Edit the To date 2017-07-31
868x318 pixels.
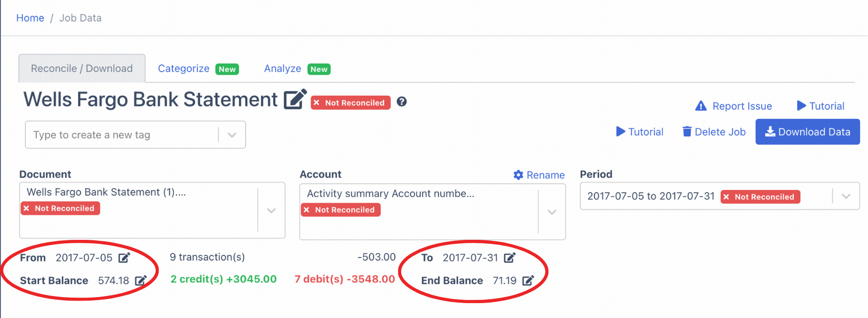click(x=510, y=257)
